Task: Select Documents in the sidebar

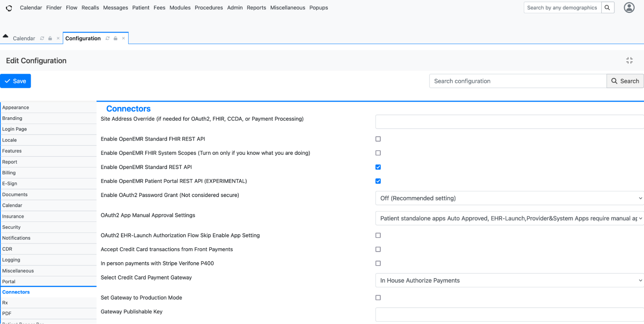Action: click(48, 195)
